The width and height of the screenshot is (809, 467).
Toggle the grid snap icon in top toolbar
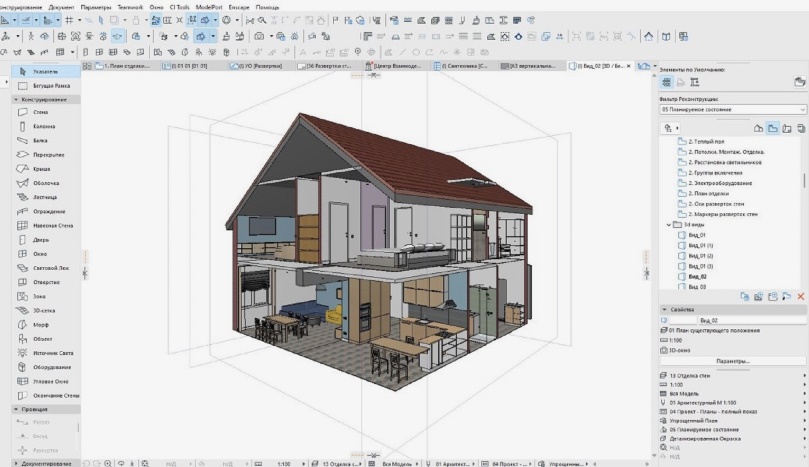point(69,20)
